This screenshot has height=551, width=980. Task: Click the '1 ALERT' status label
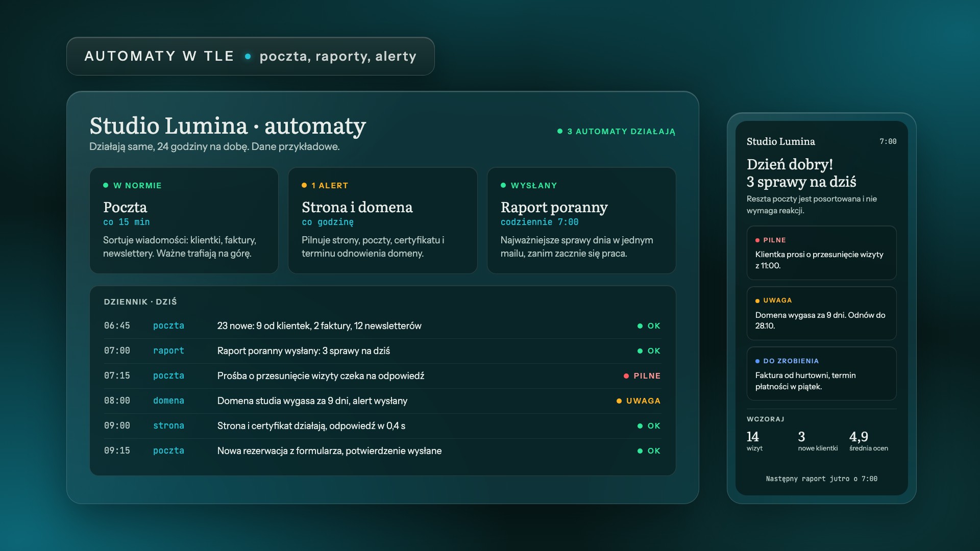[325, 186]
